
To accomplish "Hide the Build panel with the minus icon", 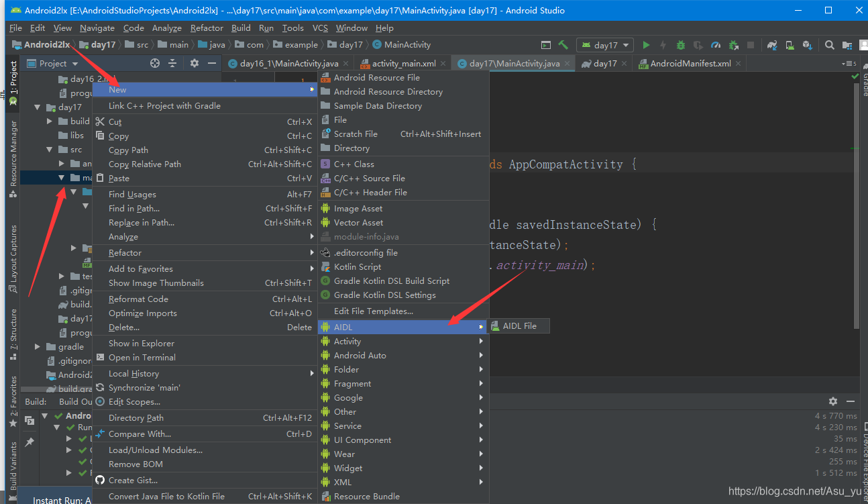I will pos(850,401).
